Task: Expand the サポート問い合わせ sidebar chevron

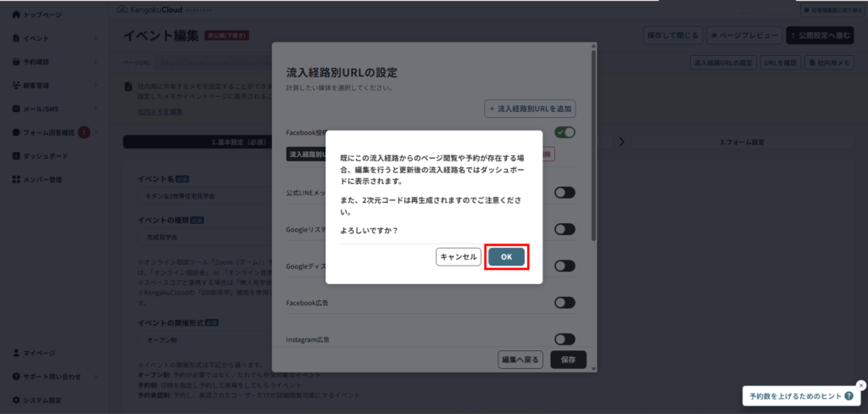Action: coord(96,376)
